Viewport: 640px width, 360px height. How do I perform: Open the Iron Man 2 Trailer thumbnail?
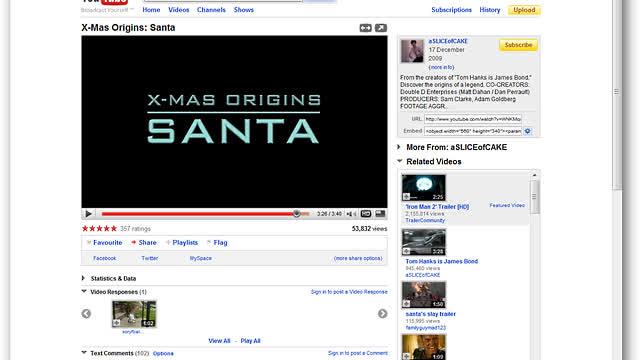[x=424, y=188]
